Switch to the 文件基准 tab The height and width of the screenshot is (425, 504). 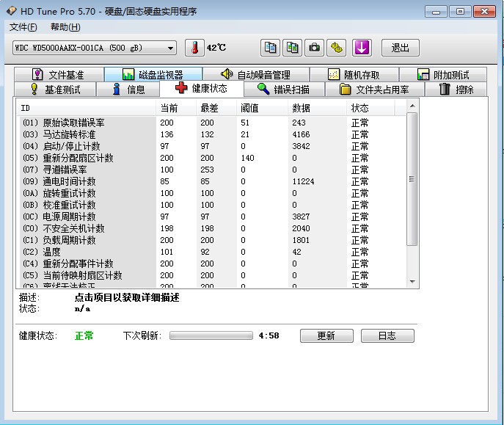point(59,75)
